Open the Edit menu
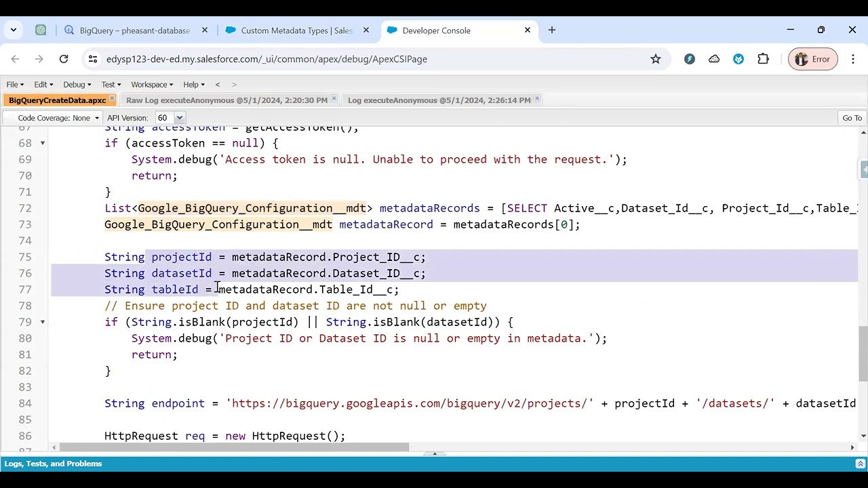Screen dimensions: 868x488 pos(43,85)
